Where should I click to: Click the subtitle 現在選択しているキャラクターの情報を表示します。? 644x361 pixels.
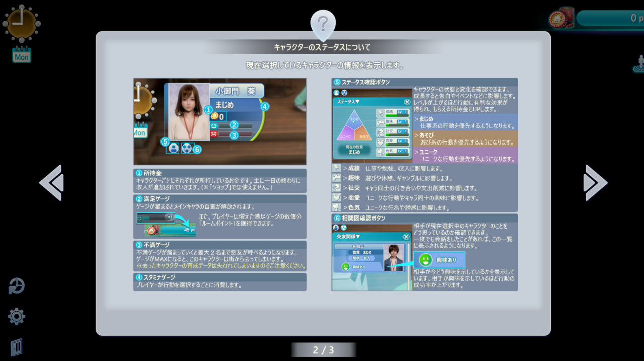(325, 66)
